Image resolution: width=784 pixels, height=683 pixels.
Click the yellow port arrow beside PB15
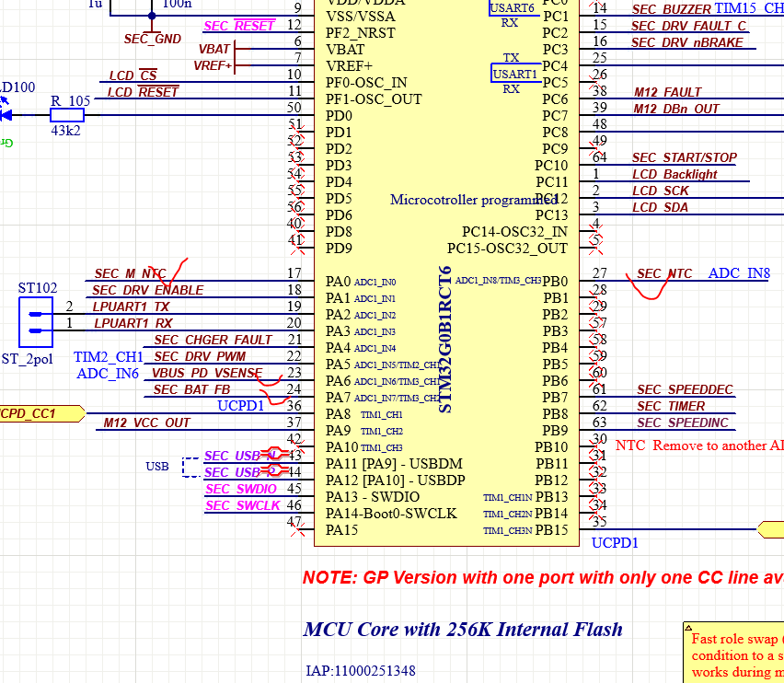[x=773, y=531]
